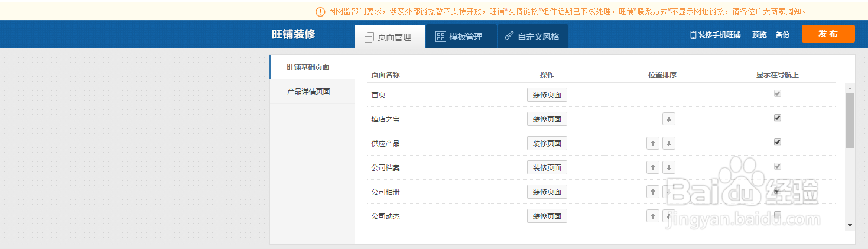This screenshot has height=249, width=868.
Task: Click the 页面管理 page icon
Action: pos(369,37)
